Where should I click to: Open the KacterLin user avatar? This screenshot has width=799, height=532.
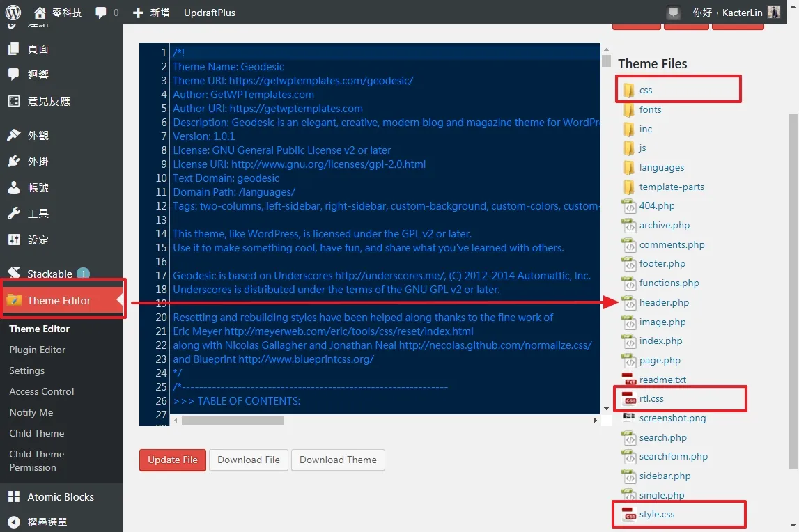[x=773, y=13]
